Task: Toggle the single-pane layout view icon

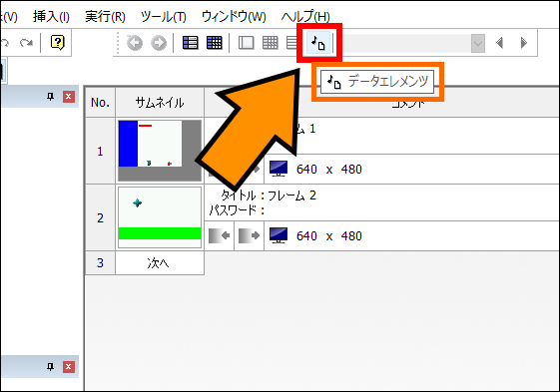Action: [x=247, y=43]
